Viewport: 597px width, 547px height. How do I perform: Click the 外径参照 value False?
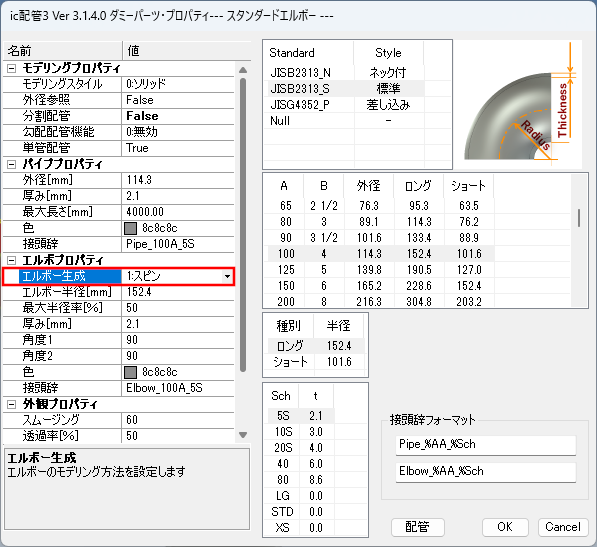coord(178,100)
